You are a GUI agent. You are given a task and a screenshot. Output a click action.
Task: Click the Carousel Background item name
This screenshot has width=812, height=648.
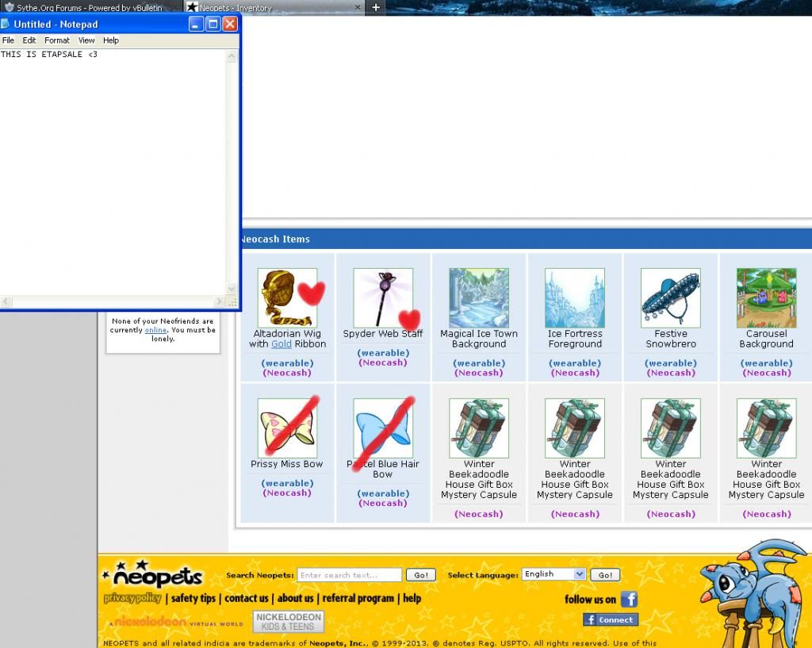pyautogui.click(x=767, y=339)
